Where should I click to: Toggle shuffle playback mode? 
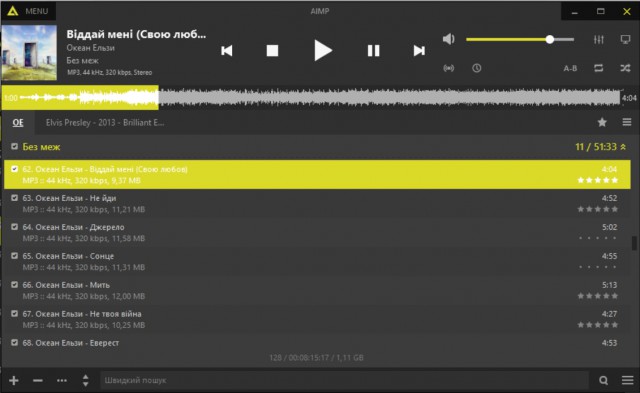tap(625, 68)
